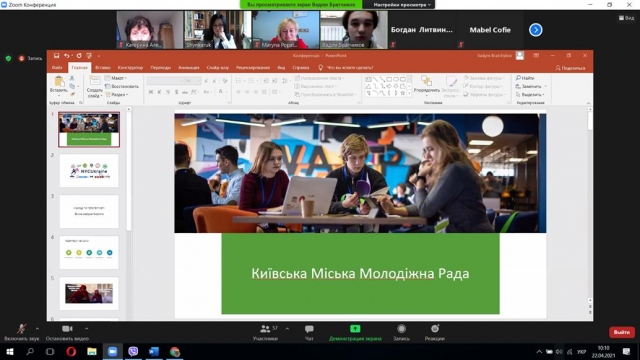Click the PowerPoint account avatar icon
Image resolution: width=640 pixels, height=360 pixels.
pos(520,56)
